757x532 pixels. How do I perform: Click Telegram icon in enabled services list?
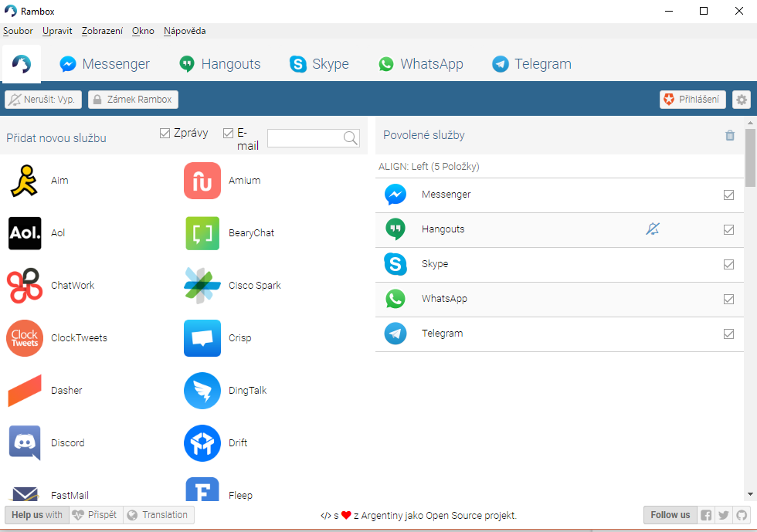coord(395,334)
